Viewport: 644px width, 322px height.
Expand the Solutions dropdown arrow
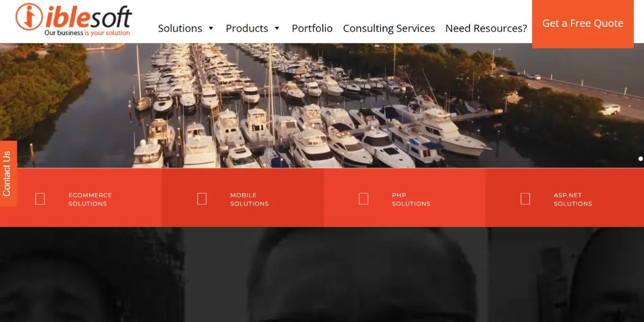coord(211,28)
